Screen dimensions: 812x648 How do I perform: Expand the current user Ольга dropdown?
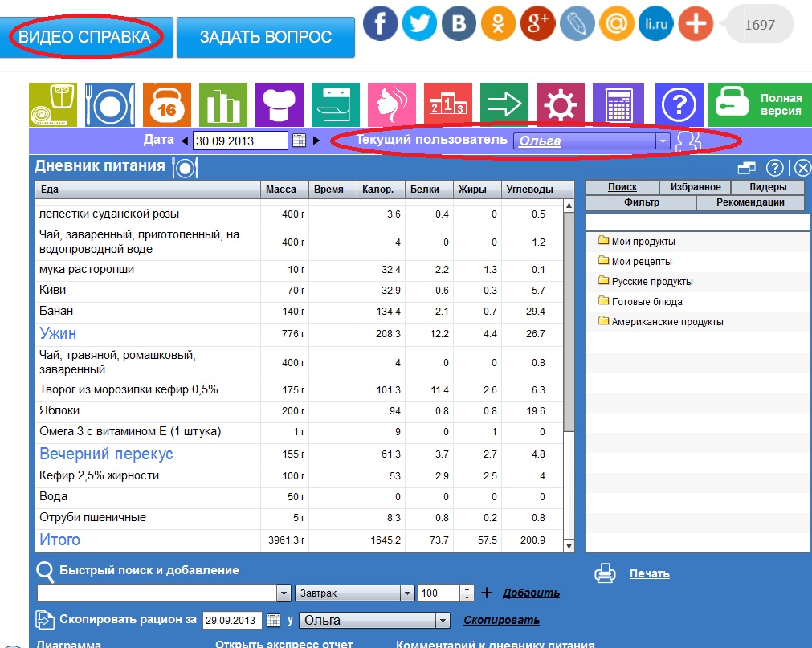[662, 141]
